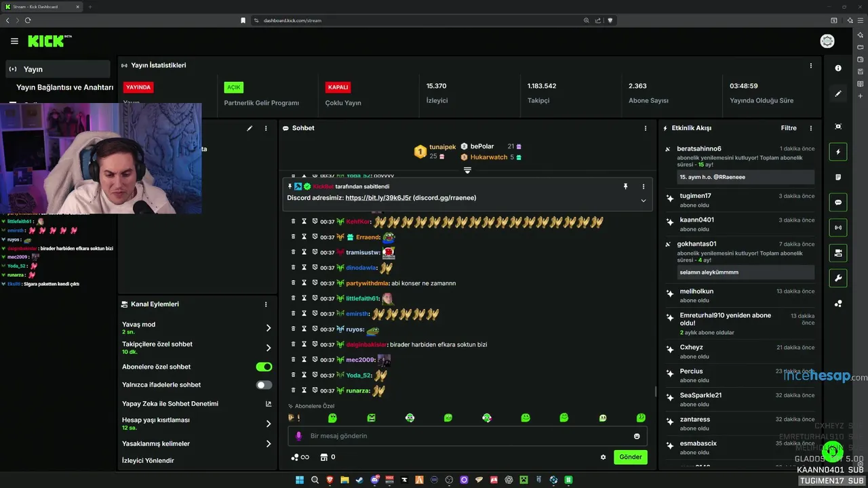This screenshot has width=868, height=488.
Task: Click the KAPALI Çoklu Yayın badge
Action: click(338, 87)
